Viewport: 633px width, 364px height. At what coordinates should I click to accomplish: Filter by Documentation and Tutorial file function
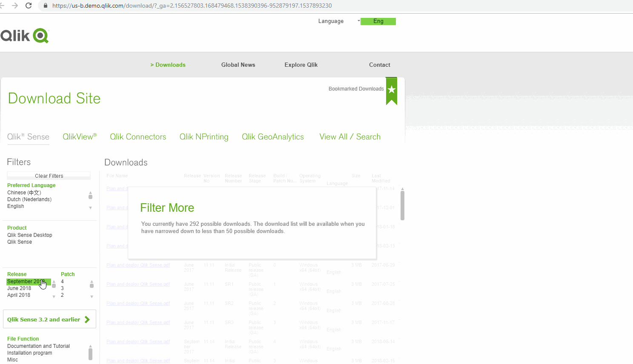[38, 346]
